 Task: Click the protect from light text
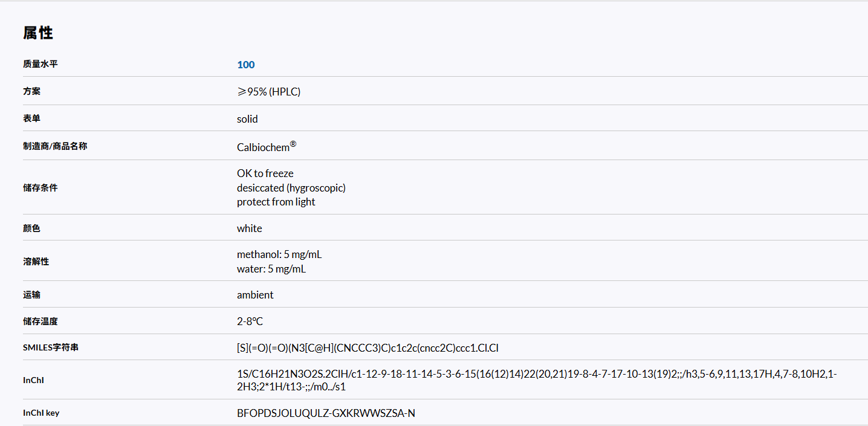(276, 202)
